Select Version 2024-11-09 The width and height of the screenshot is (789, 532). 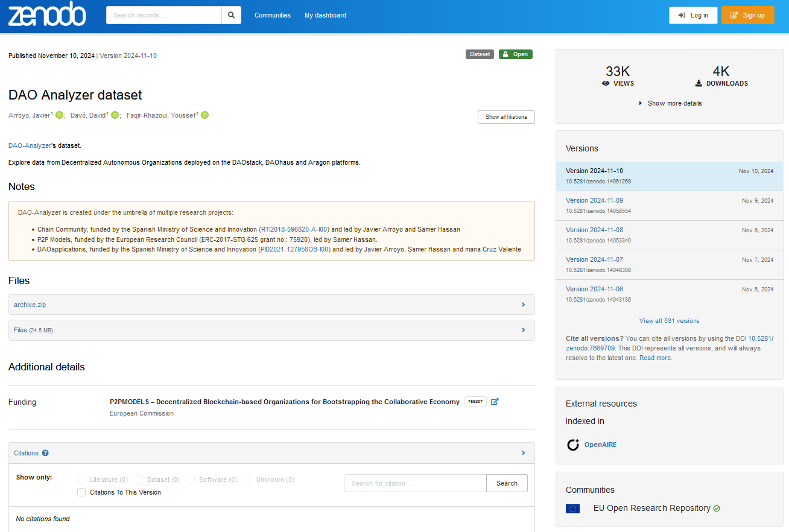[x=594, y=200]
